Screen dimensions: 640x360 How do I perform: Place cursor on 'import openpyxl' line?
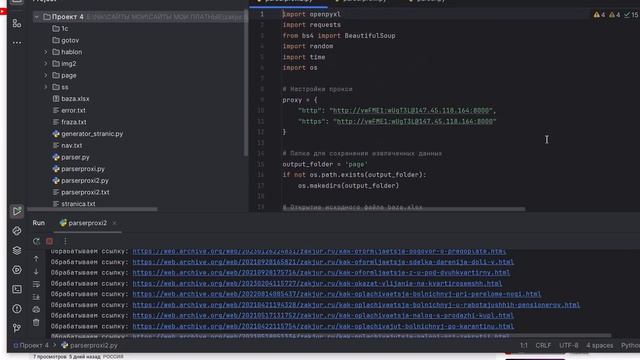311,14
